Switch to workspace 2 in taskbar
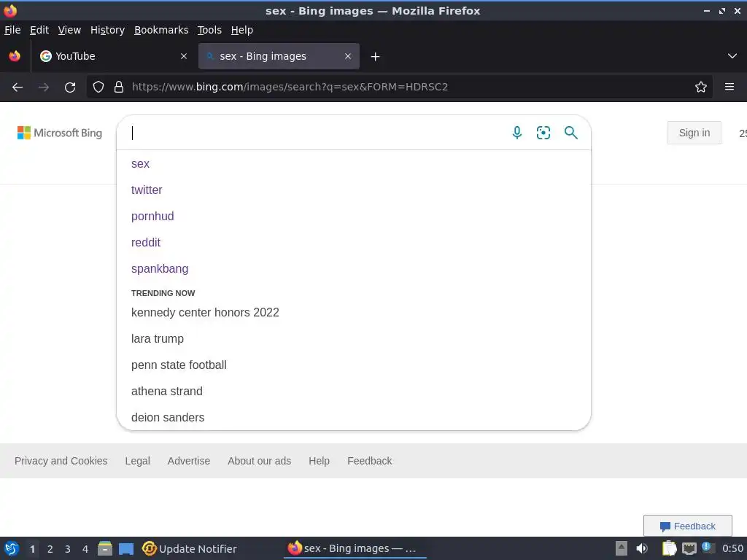Viewport: 747px width, 560px height. coord(50,549)
